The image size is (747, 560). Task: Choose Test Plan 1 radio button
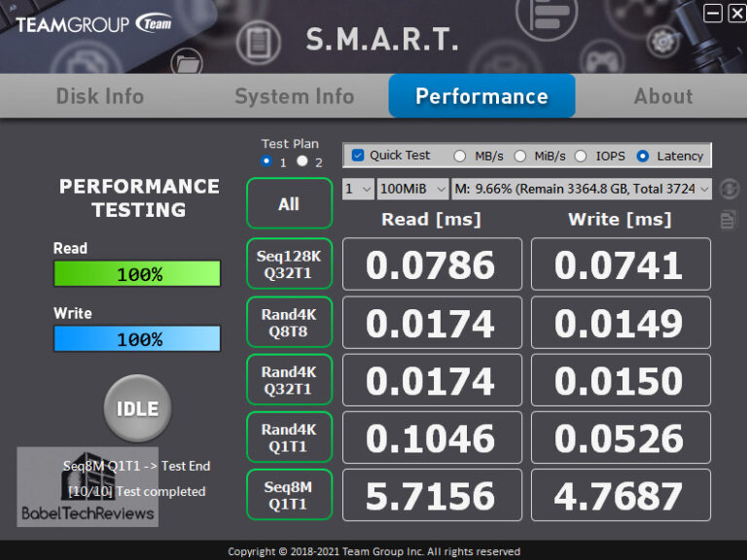[267, 161]
